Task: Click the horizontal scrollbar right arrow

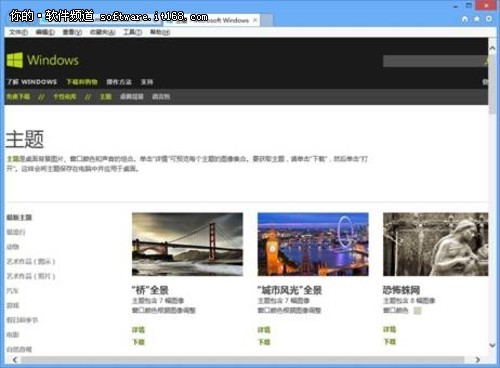Action: [477, 360]
